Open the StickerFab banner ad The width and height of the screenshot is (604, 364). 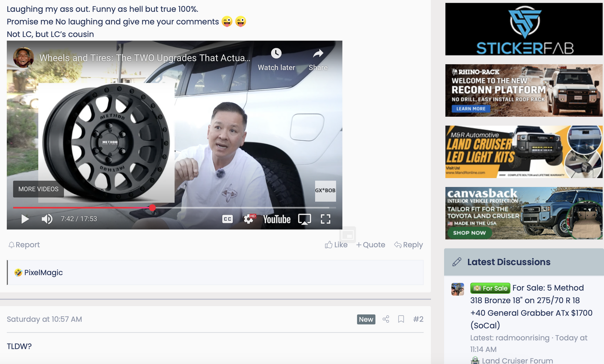coord(524,29)
